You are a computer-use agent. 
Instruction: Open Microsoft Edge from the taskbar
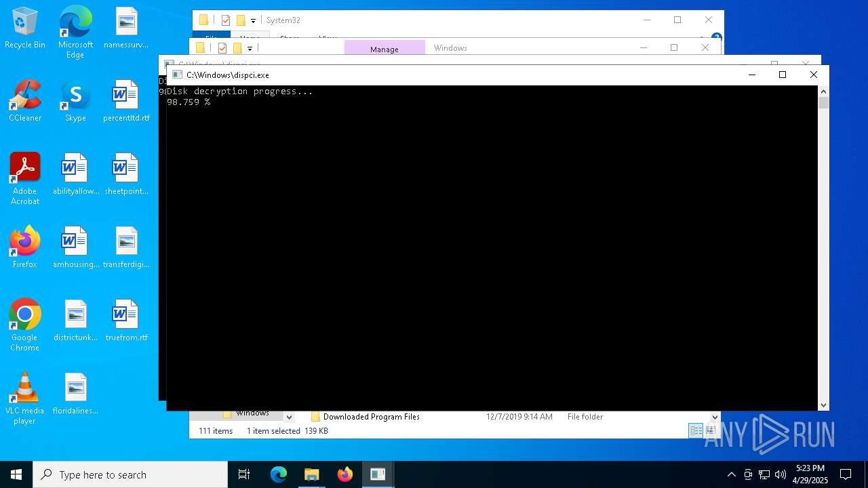(279, 474)
